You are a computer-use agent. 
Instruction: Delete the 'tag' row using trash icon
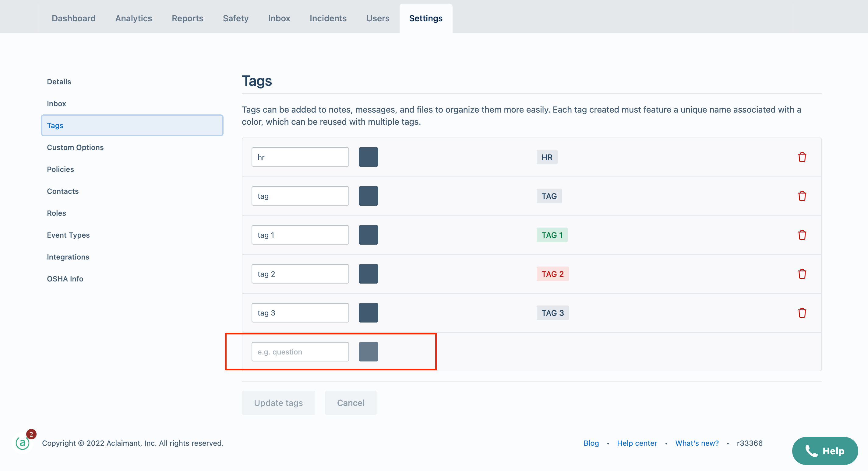point(802,196)
